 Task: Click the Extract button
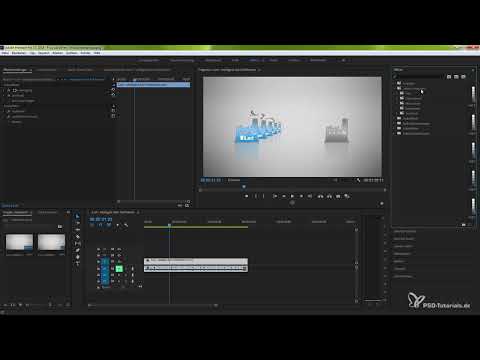(x=329, y=196)
